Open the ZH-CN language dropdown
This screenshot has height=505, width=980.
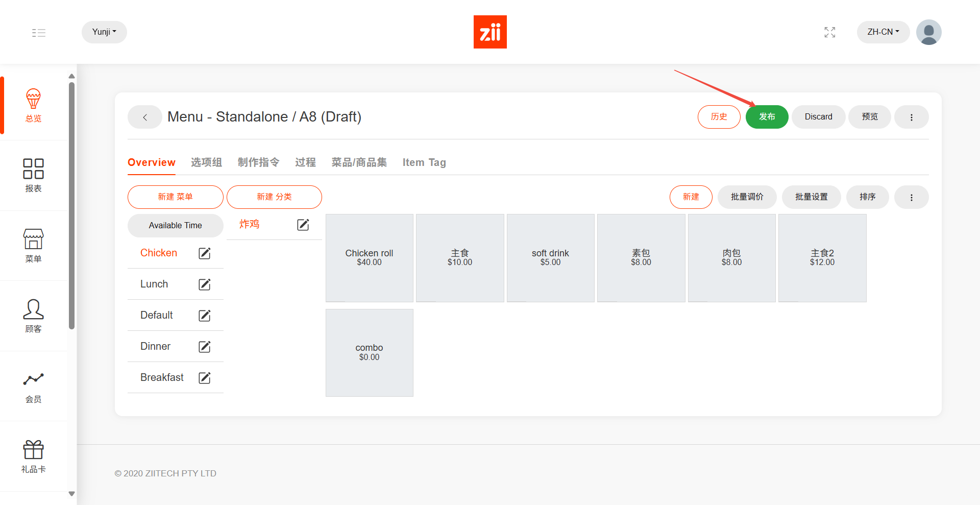pos(883,32)
